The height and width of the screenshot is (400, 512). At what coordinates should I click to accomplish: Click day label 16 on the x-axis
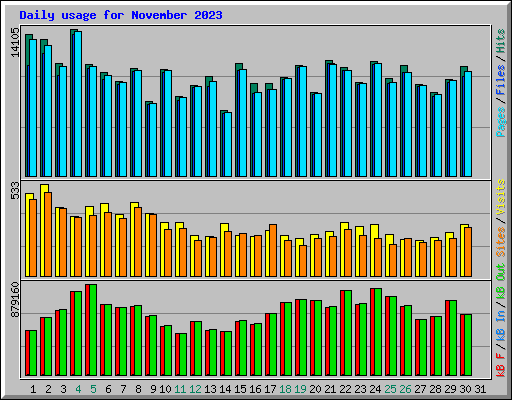tap(255, 389)
